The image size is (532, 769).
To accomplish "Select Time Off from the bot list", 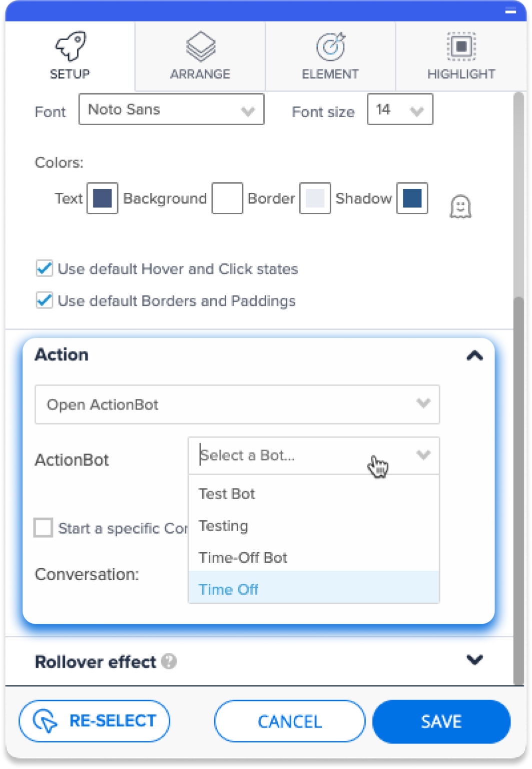I will [228, 589].
